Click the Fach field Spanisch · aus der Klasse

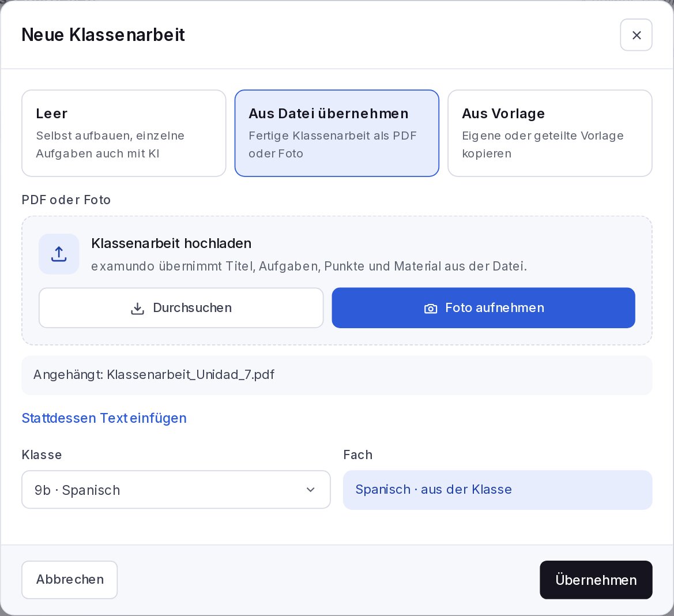click(x=498, y=490)
